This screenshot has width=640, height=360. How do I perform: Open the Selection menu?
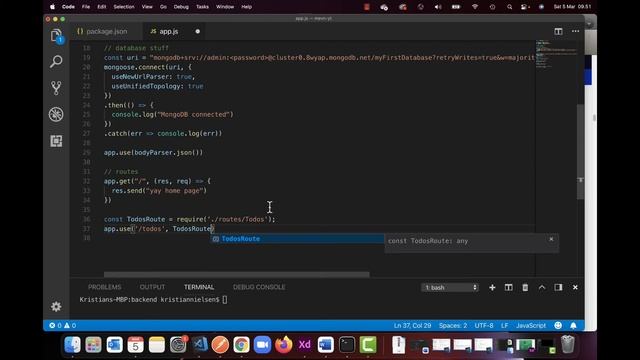click(124, 7)
